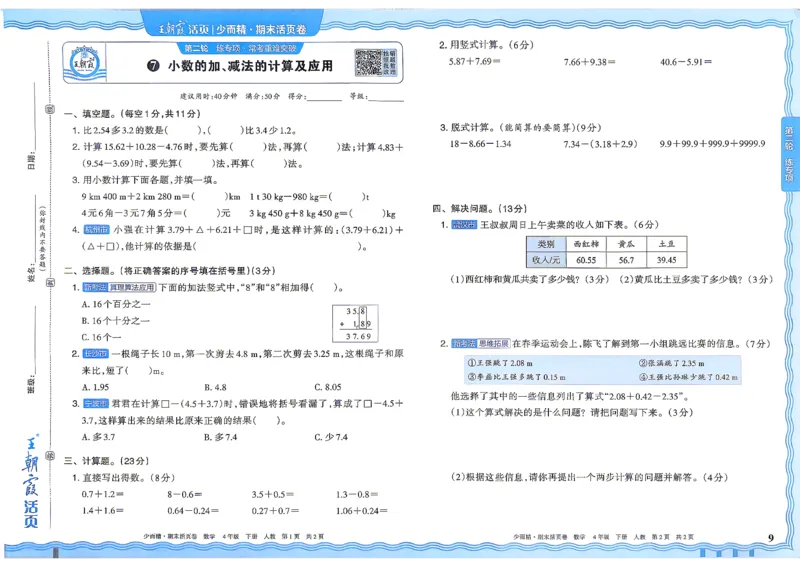Select option C. 16个一

tap(101, 337)
